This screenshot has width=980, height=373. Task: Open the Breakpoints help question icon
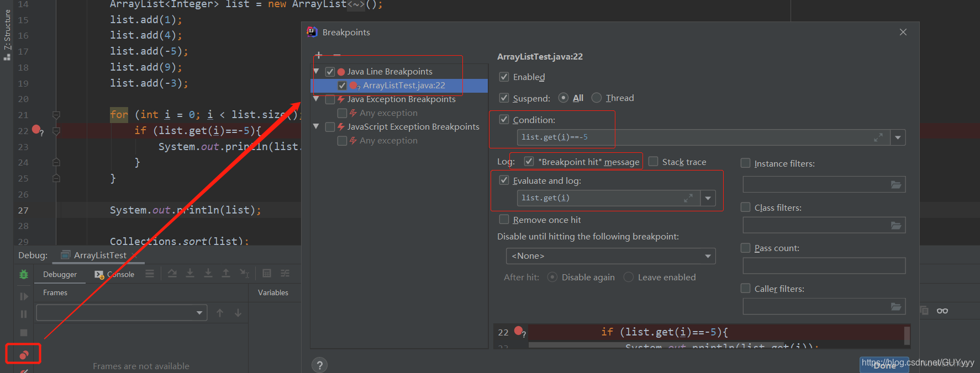(319, 365)
